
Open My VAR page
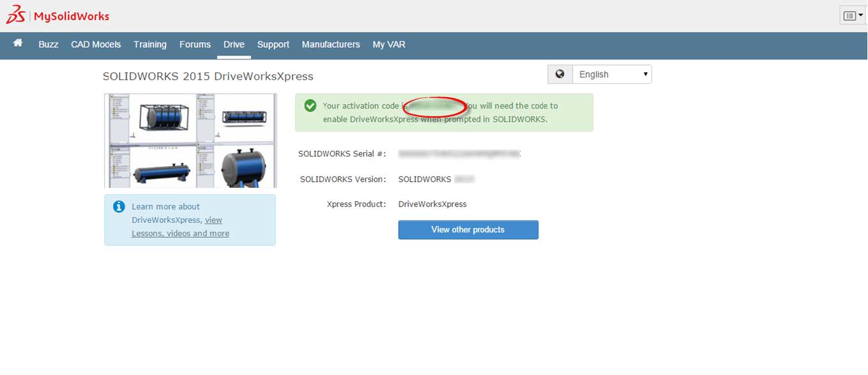click(389, 45)
